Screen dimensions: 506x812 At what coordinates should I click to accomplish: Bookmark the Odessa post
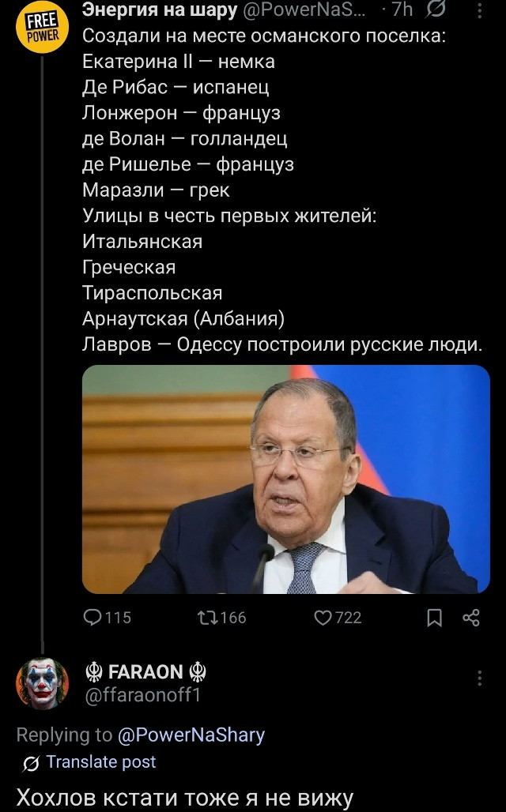tap(435, 618)
